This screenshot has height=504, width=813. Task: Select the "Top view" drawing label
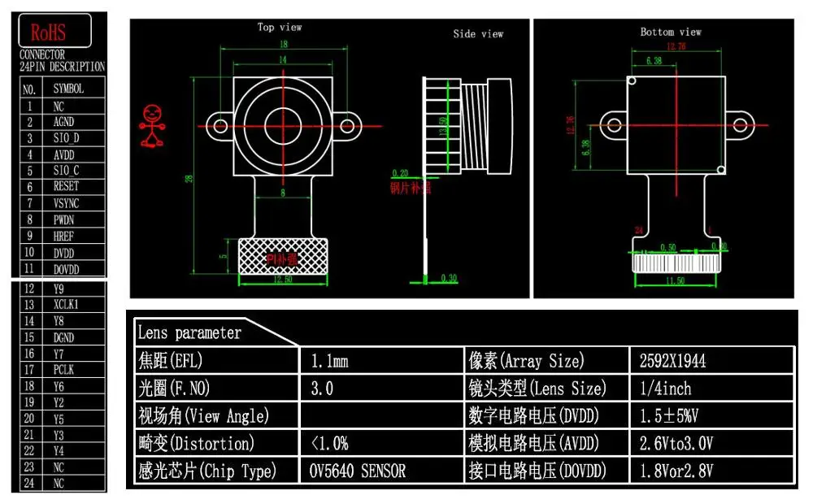click(x=280, y=28)
